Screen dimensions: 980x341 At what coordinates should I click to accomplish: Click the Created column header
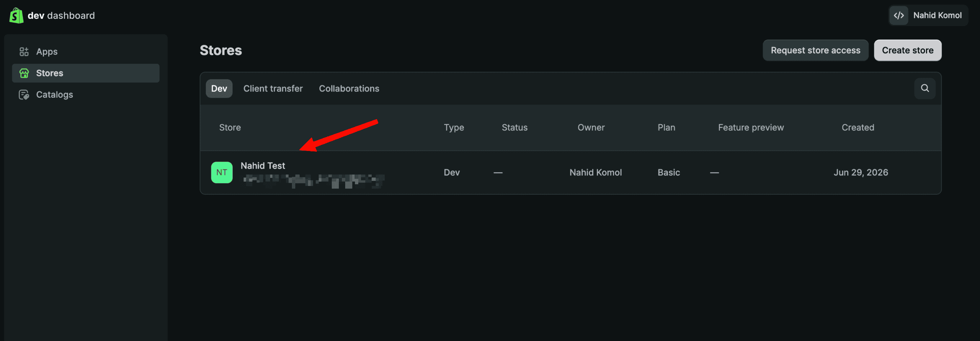pos(857,128)
